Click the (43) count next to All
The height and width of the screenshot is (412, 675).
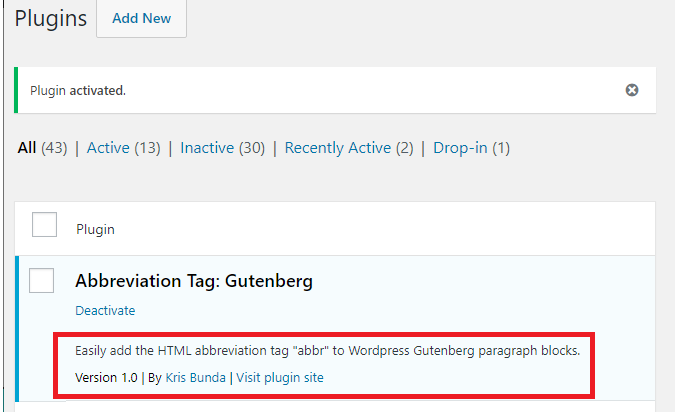[x=54, y=148]
